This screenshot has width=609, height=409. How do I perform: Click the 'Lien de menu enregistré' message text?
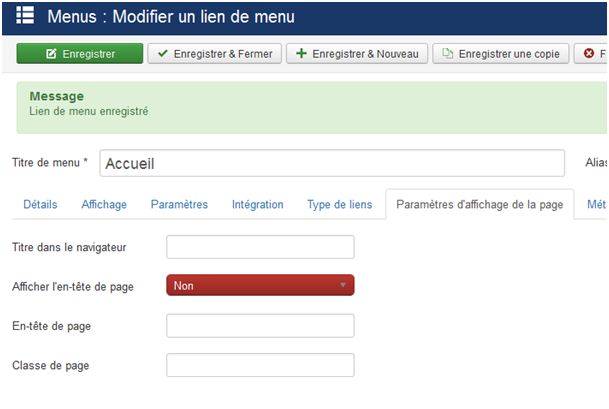pos(89,111)
